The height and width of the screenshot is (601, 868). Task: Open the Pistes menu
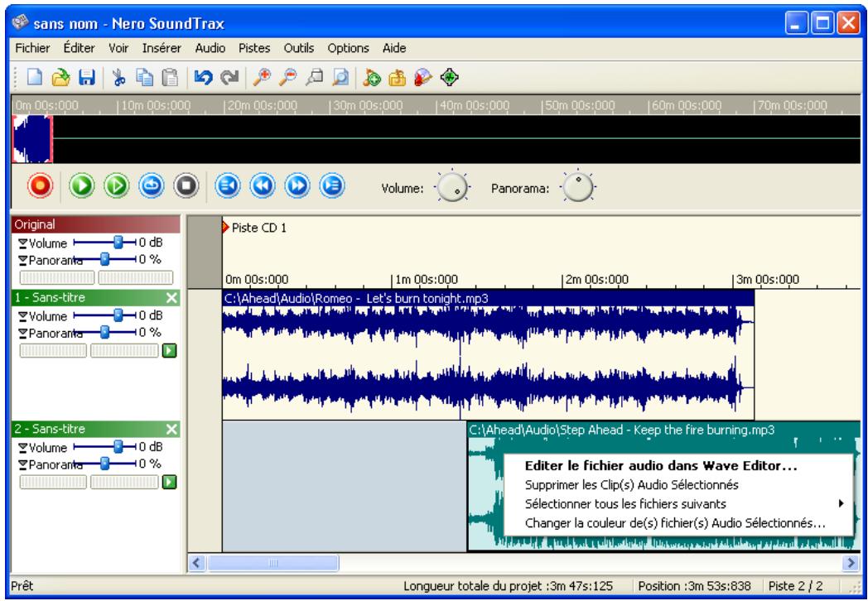coord(254,48)
